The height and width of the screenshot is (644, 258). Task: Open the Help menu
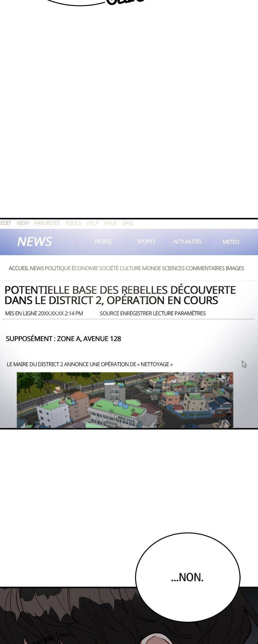point(93,223)
